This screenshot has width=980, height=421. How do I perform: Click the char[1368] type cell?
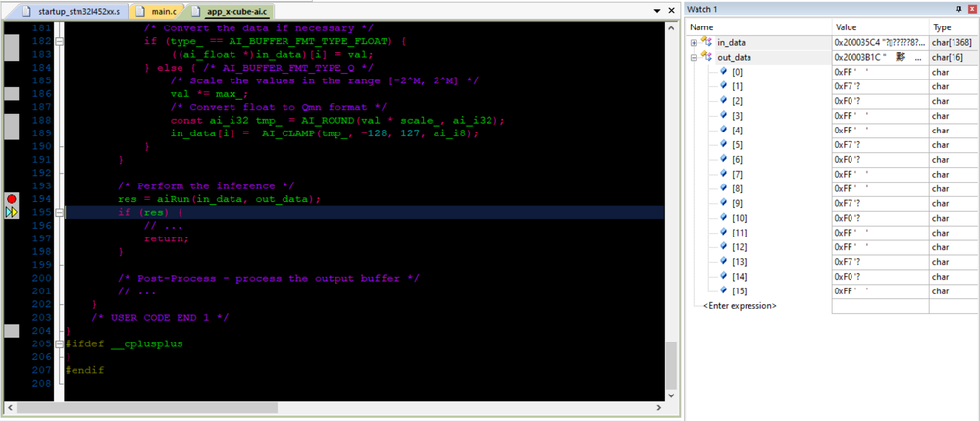[953, 42]
